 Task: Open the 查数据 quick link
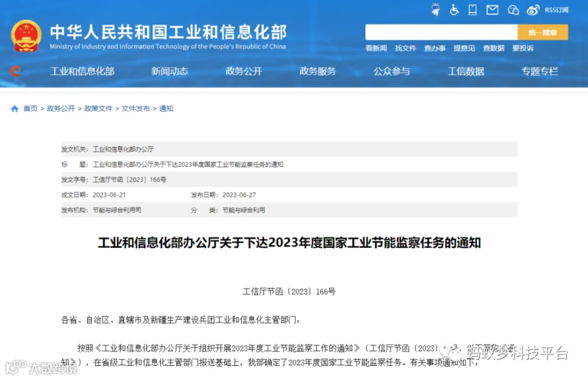click(493, 48)
